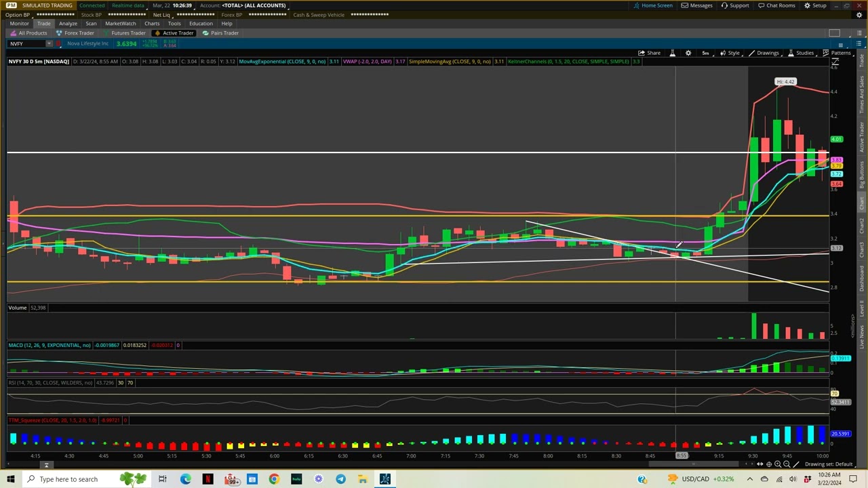Click the MACD study label
The height and width of the screenshot is (488, 868).
49,345
